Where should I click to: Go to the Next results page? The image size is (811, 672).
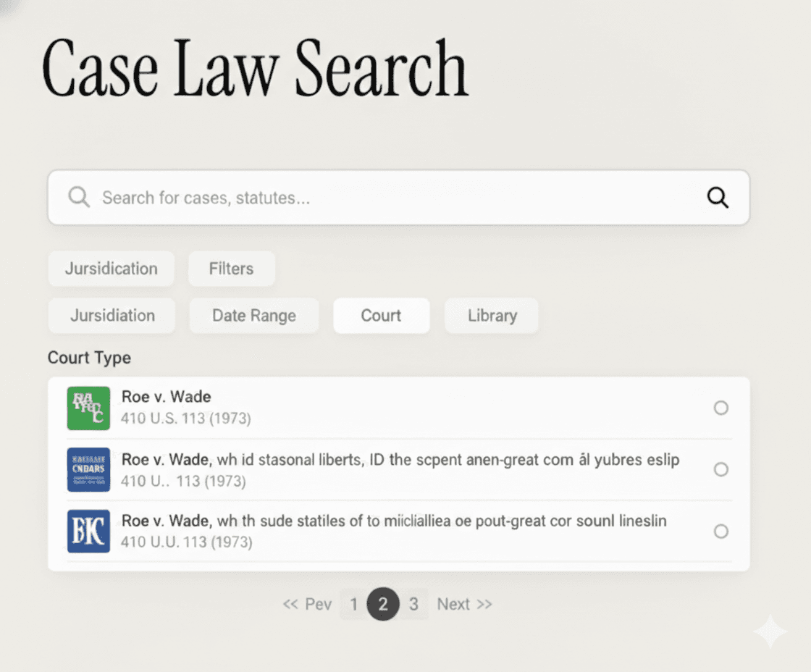pos(464,604)
